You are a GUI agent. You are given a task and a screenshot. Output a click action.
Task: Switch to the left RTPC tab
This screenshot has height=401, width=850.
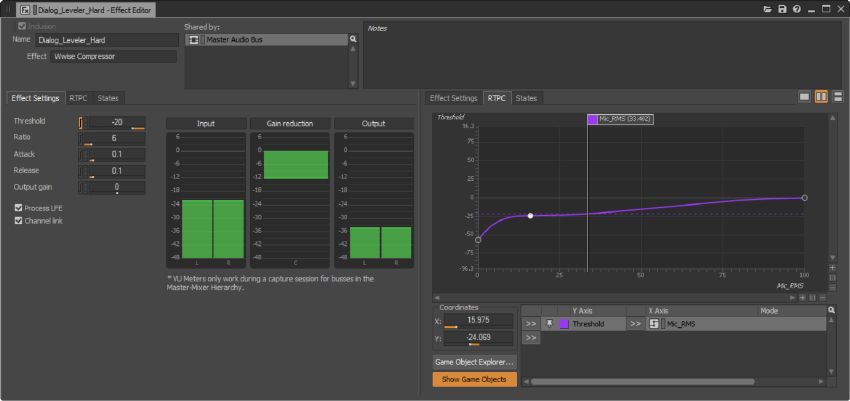point(78,98)
